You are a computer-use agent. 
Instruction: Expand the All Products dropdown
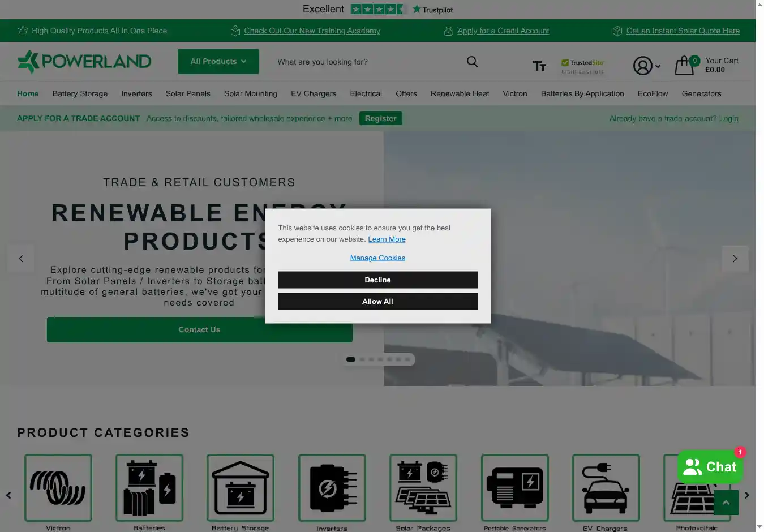pyautogui.click(x=218, y=61)
